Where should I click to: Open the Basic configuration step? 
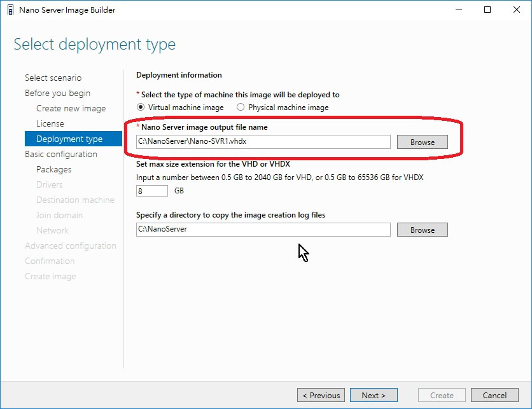point(61,154)
